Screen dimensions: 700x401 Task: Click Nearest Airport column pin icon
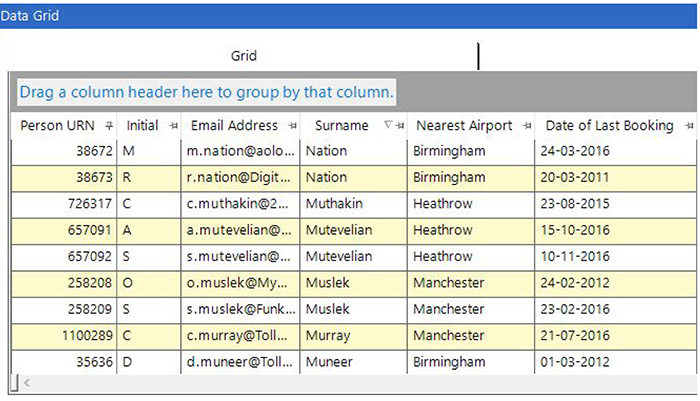tap(526, 126)
